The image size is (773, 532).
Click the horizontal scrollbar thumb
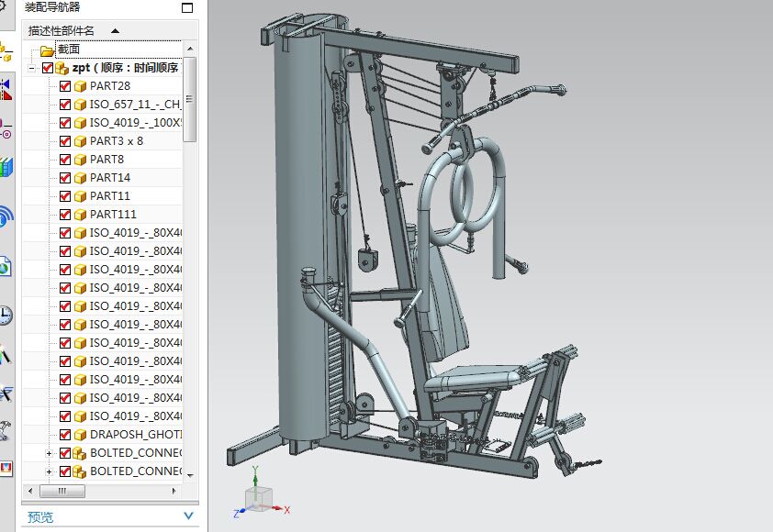click(62, 491)
